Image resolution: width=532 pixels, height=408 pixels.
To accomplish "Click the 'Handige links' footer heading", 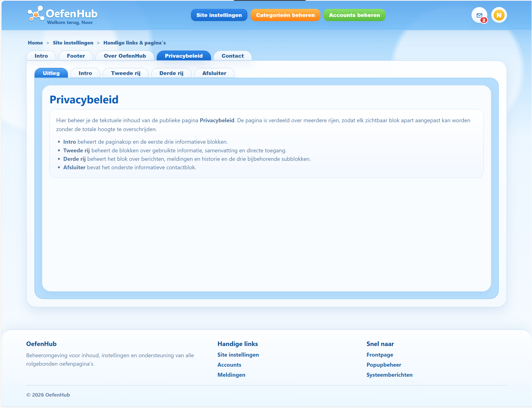I will [238, 344].
